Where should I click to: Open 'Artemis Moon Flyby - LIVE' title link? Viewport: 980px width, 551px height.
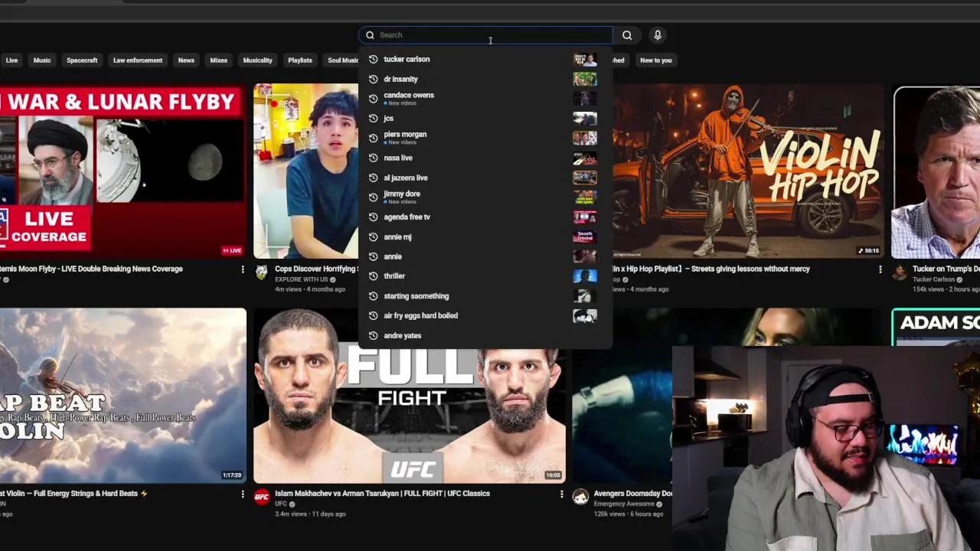pyautogui.click(x=91, y=269)
